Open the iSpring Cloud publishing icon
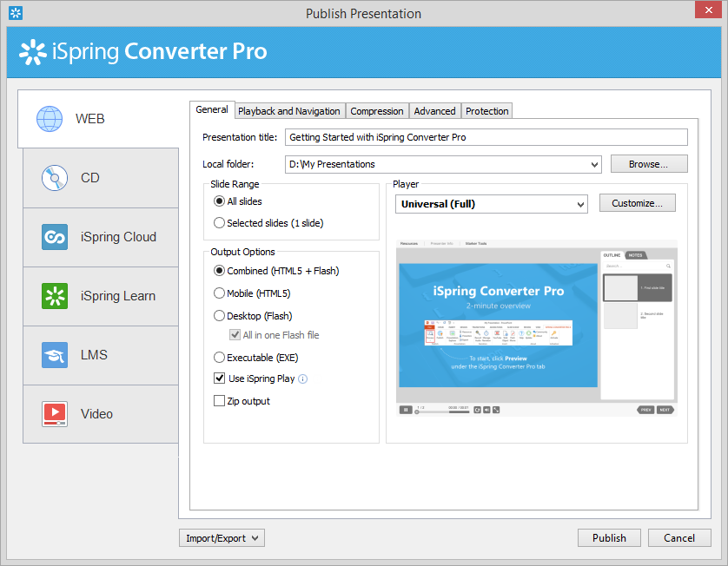The width and height of the screenshot is (728, 566). (x=55, y=237)
